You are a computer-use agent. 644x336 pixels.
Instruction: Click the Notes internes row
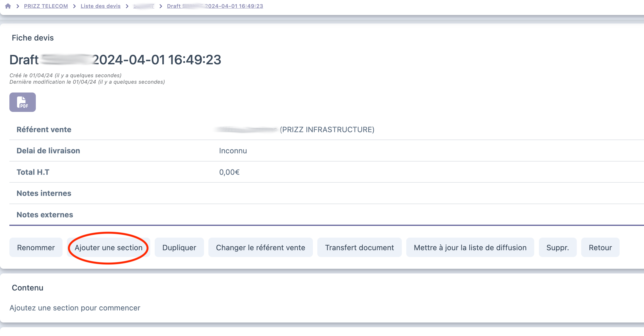point(44,193)
